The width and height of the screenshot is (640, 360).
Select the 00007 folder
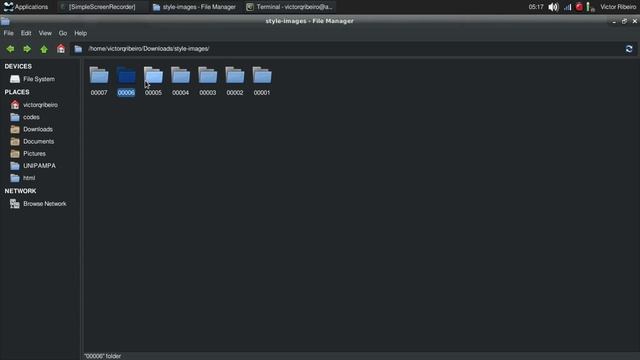99,81
